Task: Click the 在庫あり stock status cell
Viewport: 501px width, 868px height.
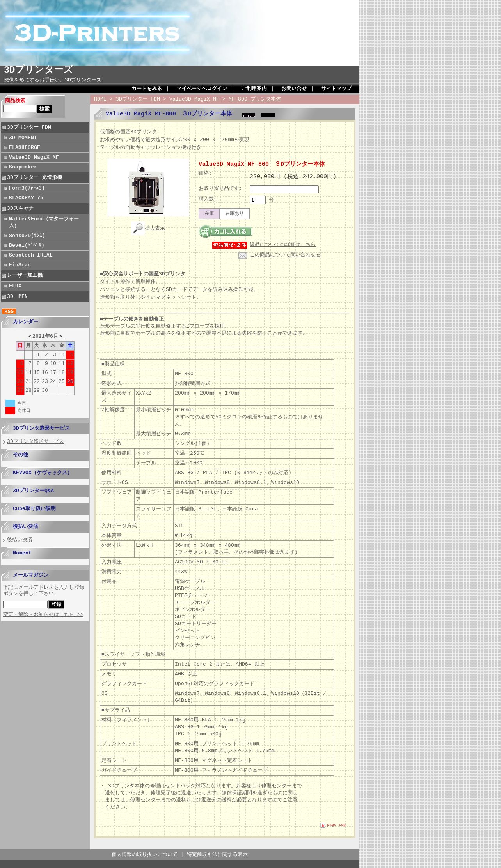Action: tap(234, 214)
